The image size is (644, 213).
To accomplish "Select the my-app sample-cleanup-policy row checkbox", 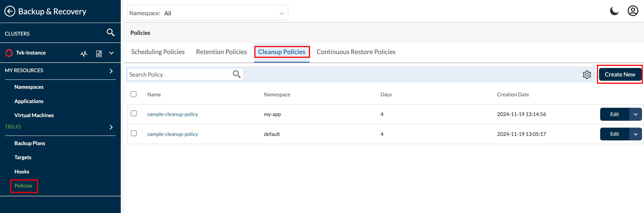I will point(134,113).
